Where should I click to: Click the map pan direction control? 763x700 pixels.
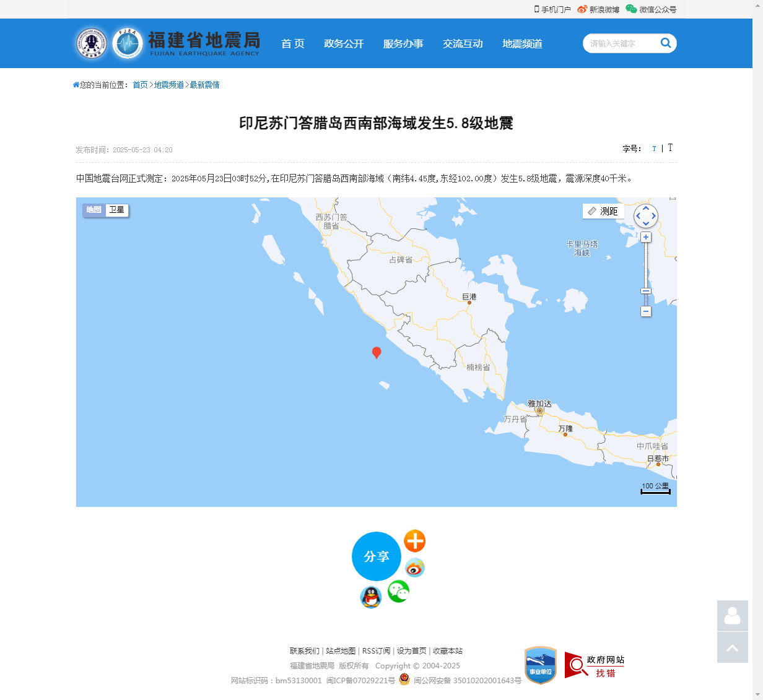tap(646, 216)
